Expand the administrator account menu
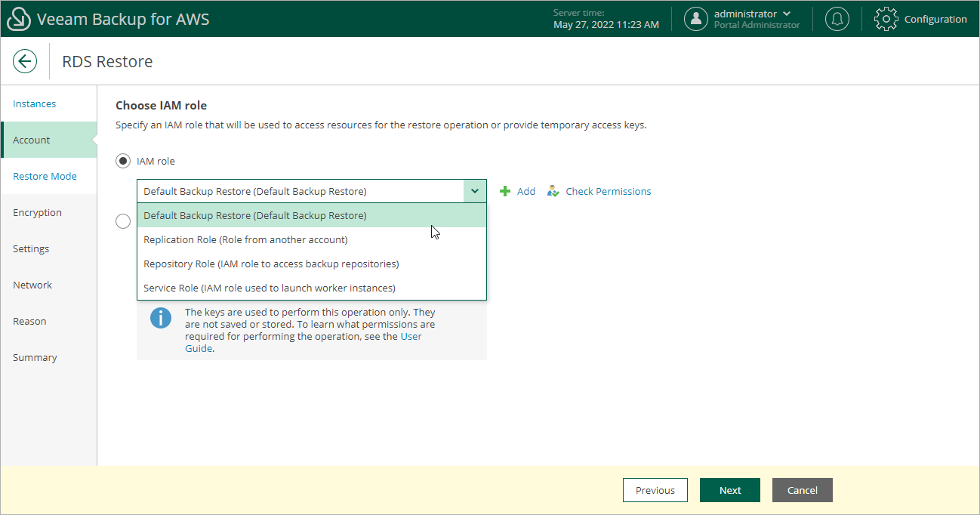This screenshot has height=515, width=980. pos(787,14)
